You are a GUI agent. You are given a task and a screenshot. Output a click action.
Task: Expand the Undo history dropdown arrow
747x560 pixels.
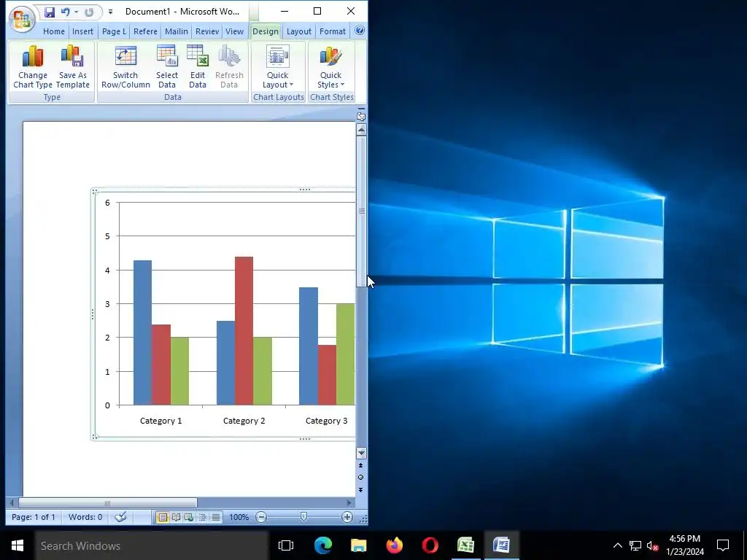tap(76, 12)
